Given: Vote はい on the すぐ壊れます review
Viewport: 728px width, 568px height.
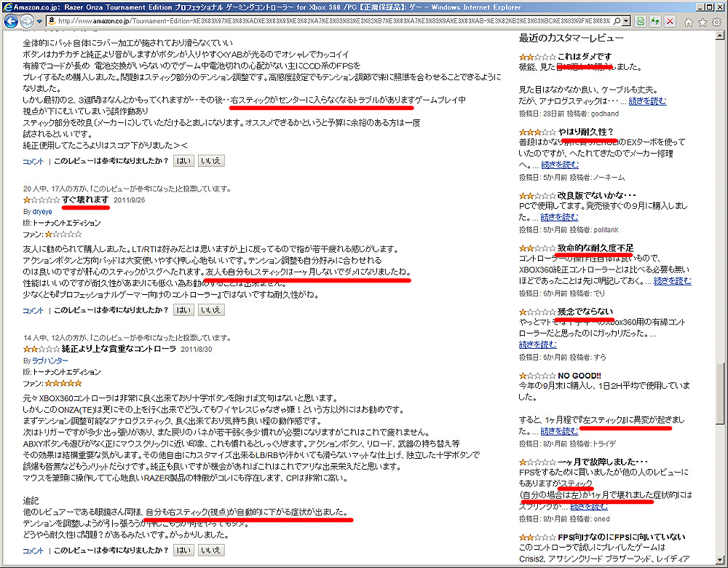Looking at the screenshot, I should coord(183,309).
